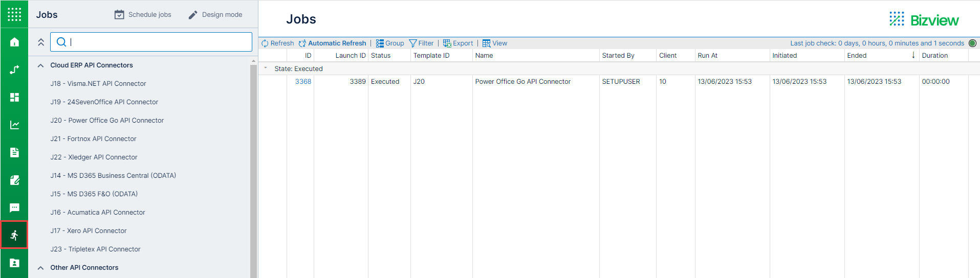Click the calendar icon beside Schedule jobs
Screen dimensions: 980x278
(119, 15)
